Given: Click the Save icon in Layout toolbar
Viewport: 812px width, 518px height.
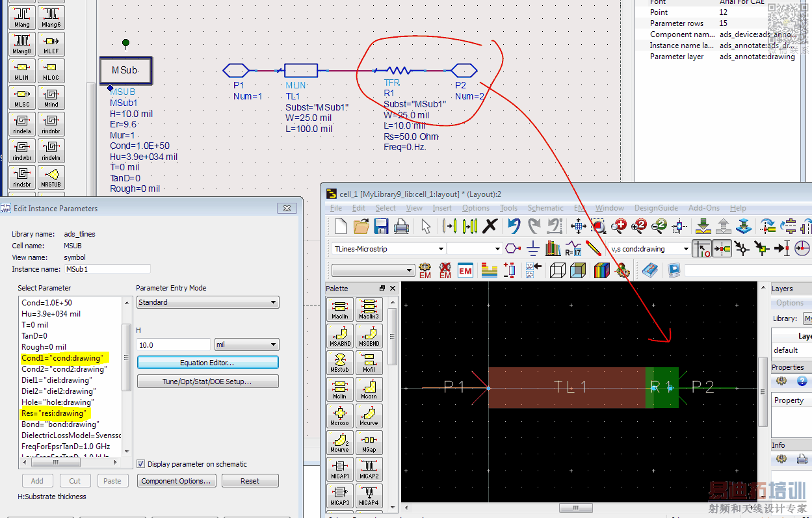Looking at the screenshot, I should pyautogui.click(x=381, y=226).
